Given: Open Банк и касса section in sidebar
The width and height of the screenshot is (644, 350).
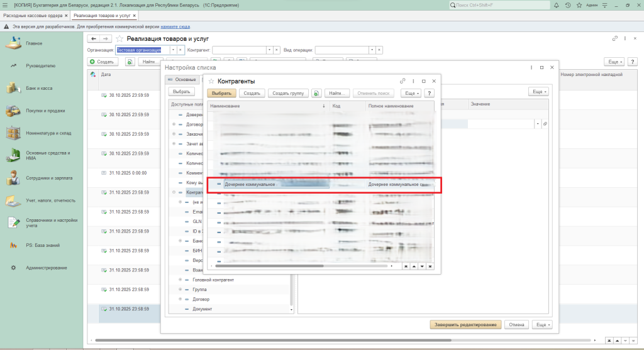Looking at the screenshot, I should pos(38,89).
